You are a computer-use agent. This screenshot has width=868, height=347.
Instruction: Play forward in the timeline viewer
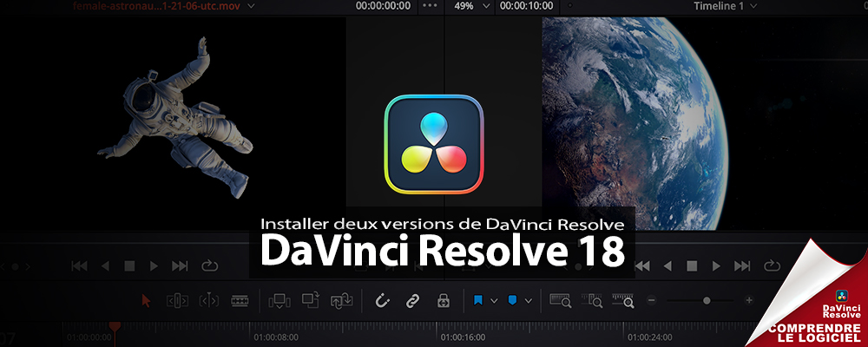[x=717, y=266]
